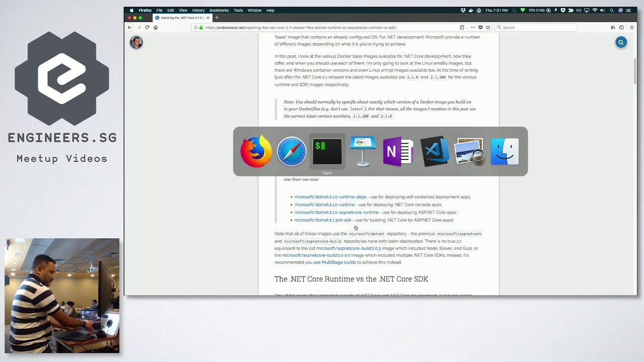Screen dimensions: 644x362
Task: Click the blue search button on blog
Action: [621, 43]
